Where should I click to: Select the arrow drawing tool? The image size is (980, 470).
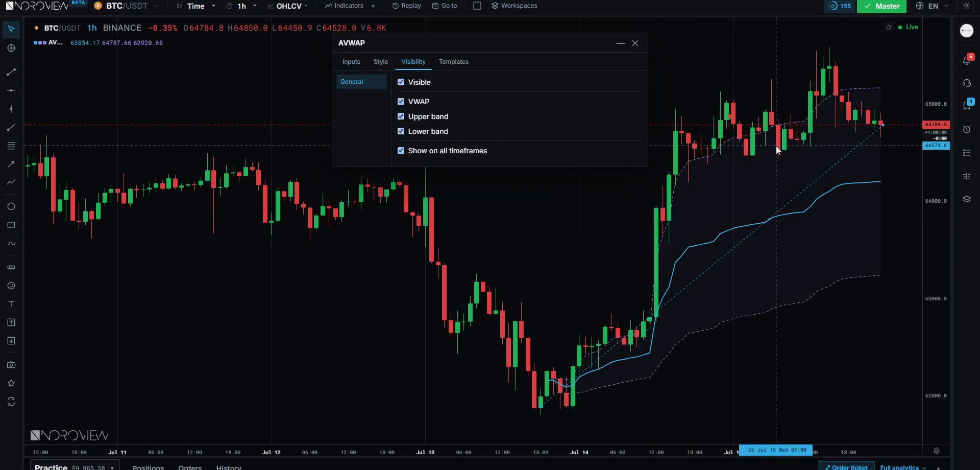11,165
